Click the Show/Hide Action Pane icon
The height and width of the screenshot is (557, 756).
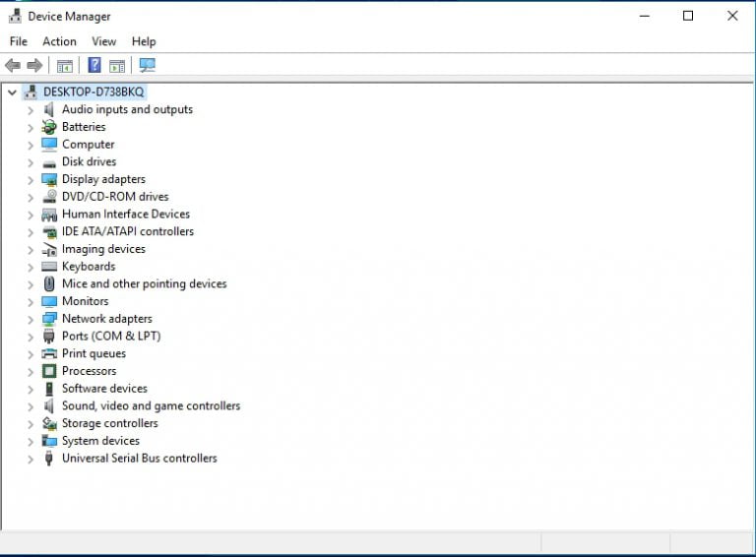117,66
